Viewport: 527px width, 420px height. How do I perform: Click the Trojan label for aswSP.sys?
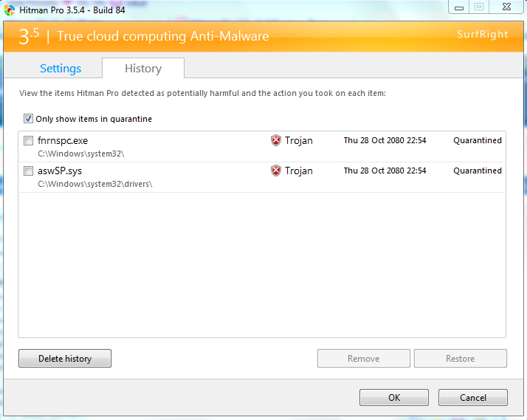tap(299, 171)
